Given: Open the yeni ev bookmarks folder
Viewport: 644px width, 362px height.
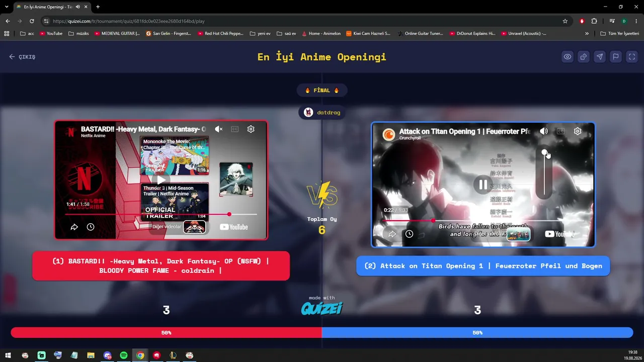Looking at the screenshot, I should pos(260,34).
